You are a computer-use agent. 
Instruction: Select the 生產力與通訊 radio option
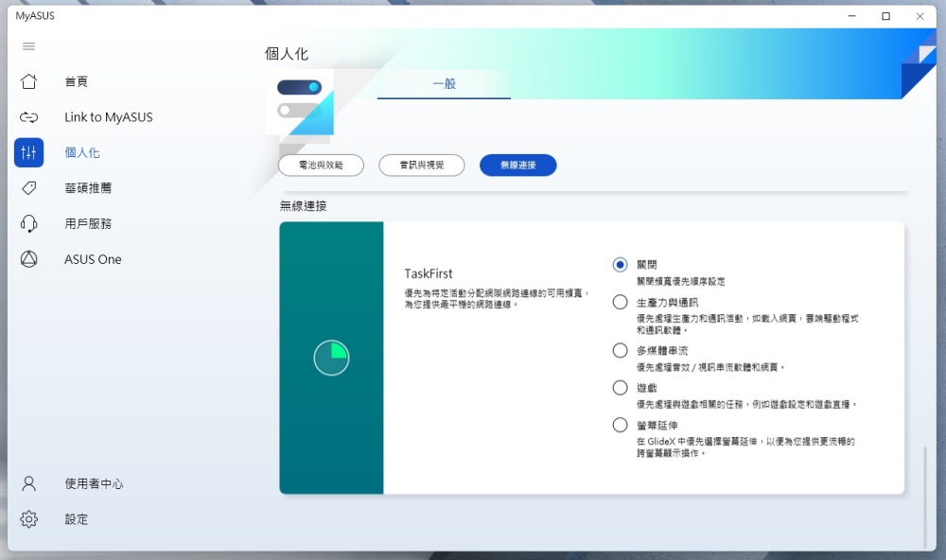coord(620,303)
